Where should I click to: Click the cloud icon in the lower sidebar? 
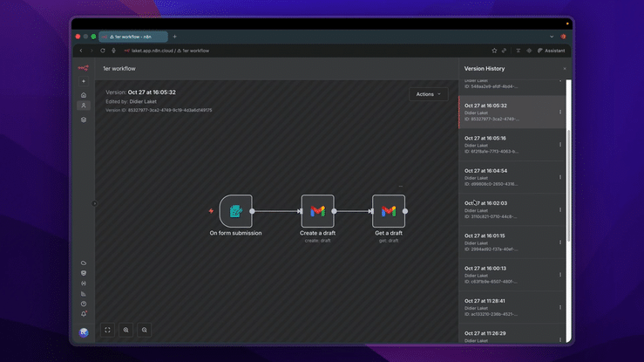pyautogui.click(x=84, y=263)
